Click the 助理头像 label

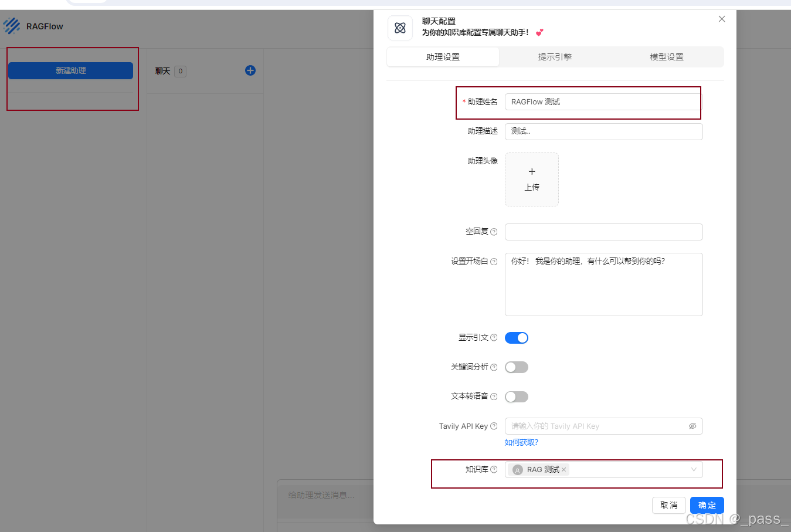[x=483, y=161]
